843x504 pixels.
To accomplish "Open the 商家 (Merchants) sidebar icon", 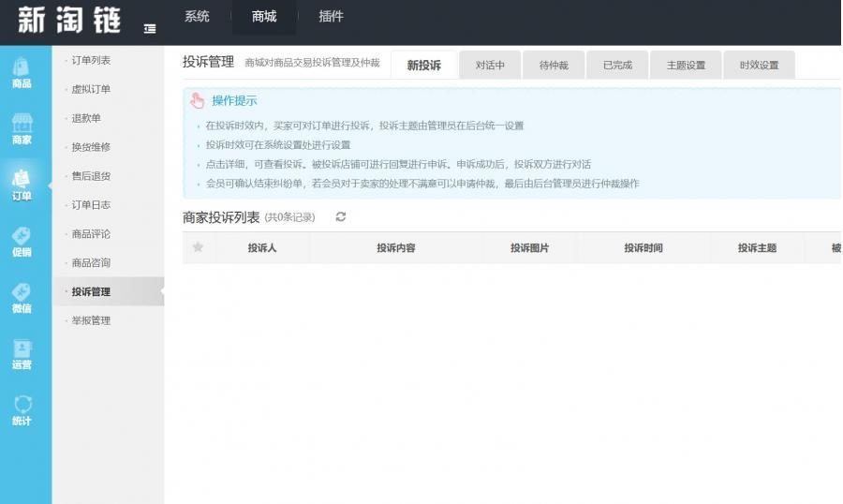I will pos(22,128).
